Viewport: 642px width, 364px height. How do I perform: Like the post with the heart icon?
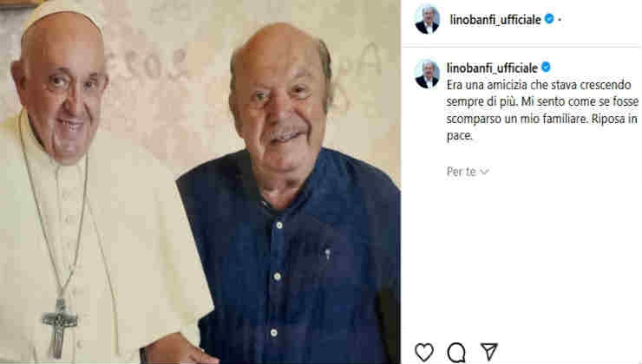pos(424,353)
